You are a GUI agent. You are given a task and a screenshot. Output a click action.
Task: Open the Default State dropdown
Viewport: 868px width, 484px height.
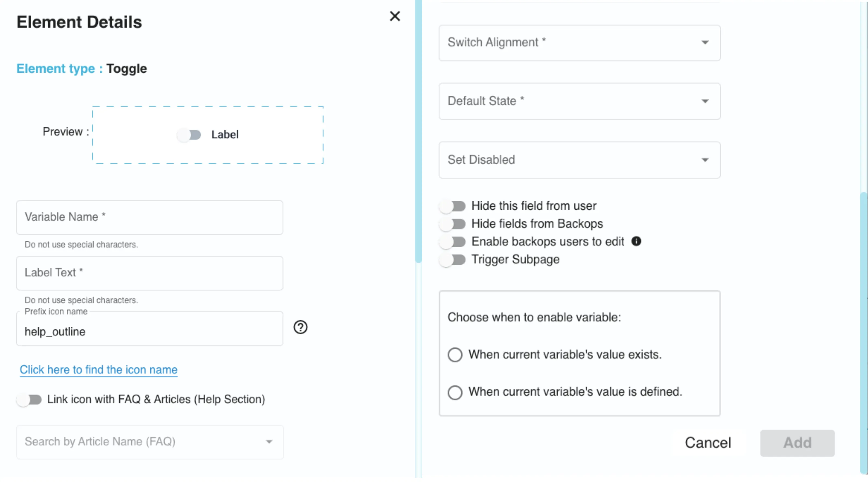tap(580, 101)
